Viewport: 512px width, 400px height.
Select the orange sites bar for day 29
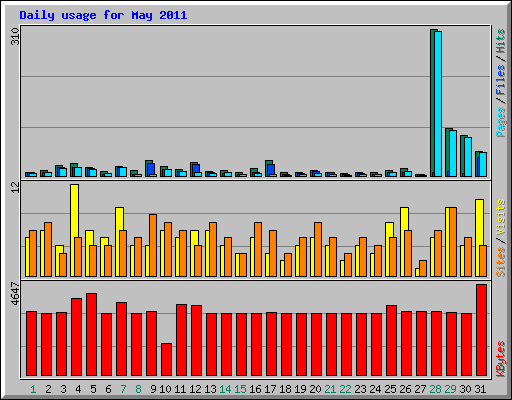coord(453,242)
